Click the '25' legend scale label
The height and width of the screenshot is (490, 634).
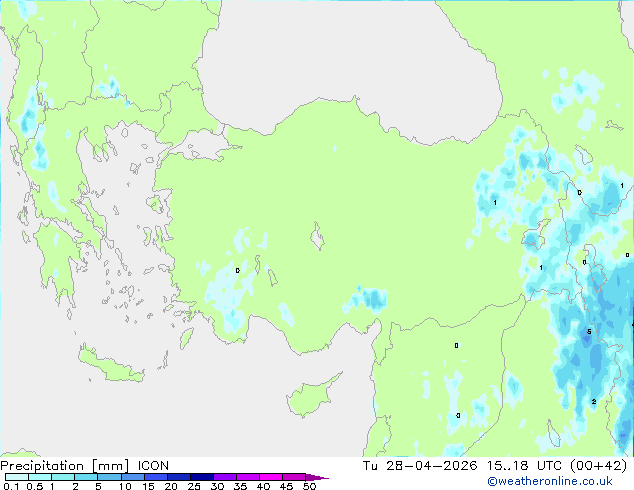(194, 486)
